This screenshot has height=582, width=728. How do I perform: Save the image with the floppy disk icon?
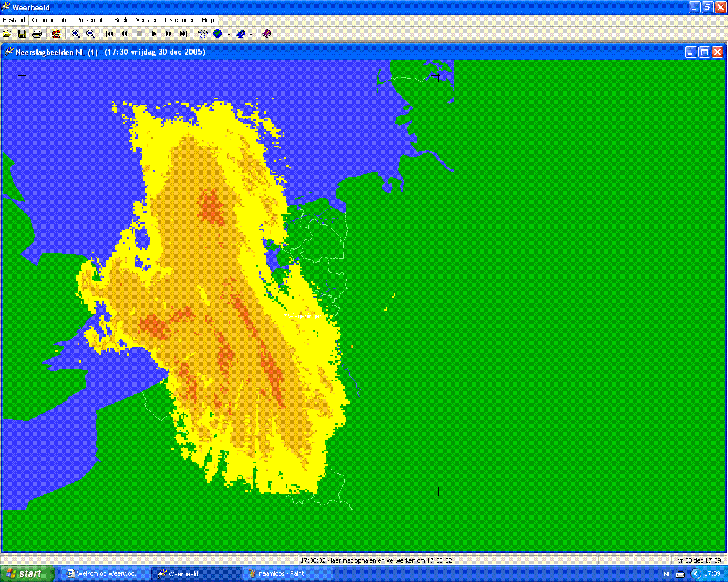point(22,34)
